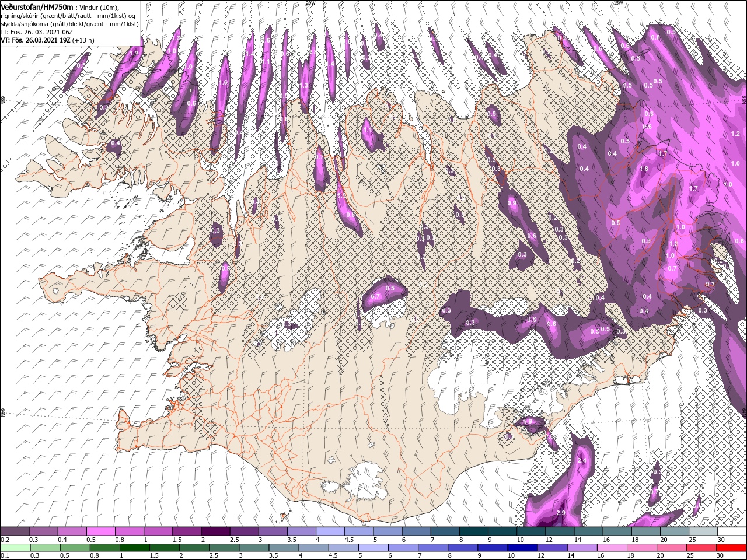Viewport: 747px width, 560px height.
Task: Click the pale green rain swatch labeled 0.1
Action: pos(15,547)
